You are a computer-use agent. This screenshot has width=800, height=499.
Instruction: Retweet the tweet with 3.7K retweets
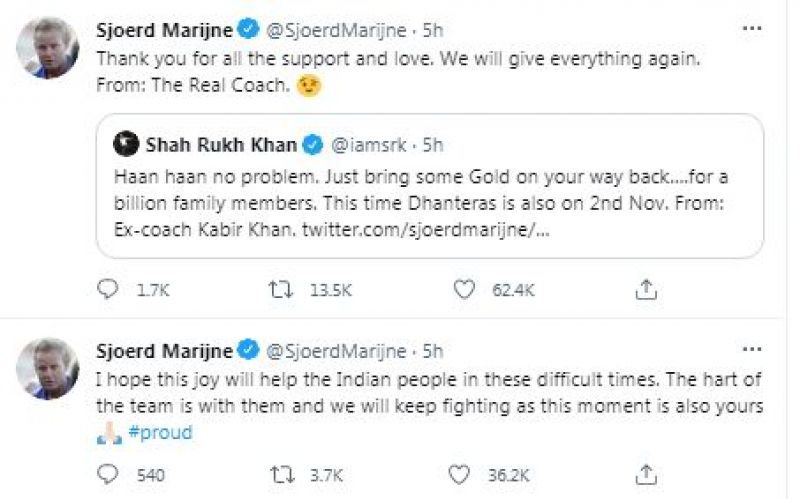click(x=281, y=474)
